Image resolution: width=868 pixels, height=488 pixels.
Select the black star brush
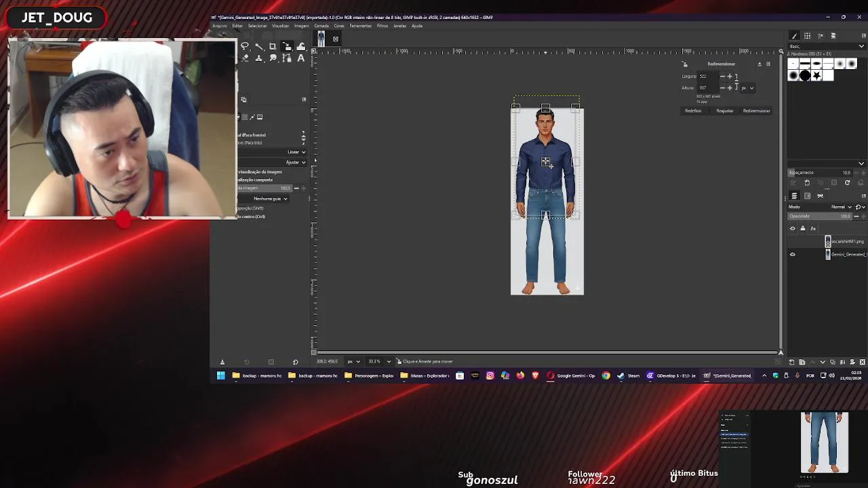[816, 75]
